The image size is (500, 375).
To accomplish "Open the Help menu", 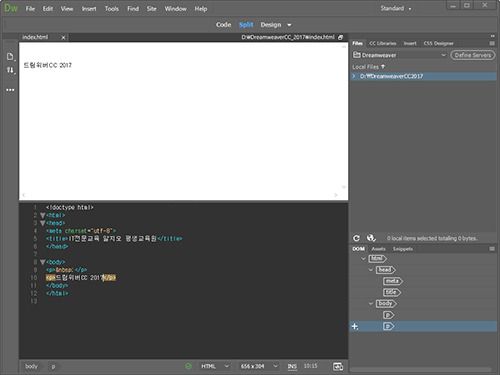I will (x=201, y=9).
